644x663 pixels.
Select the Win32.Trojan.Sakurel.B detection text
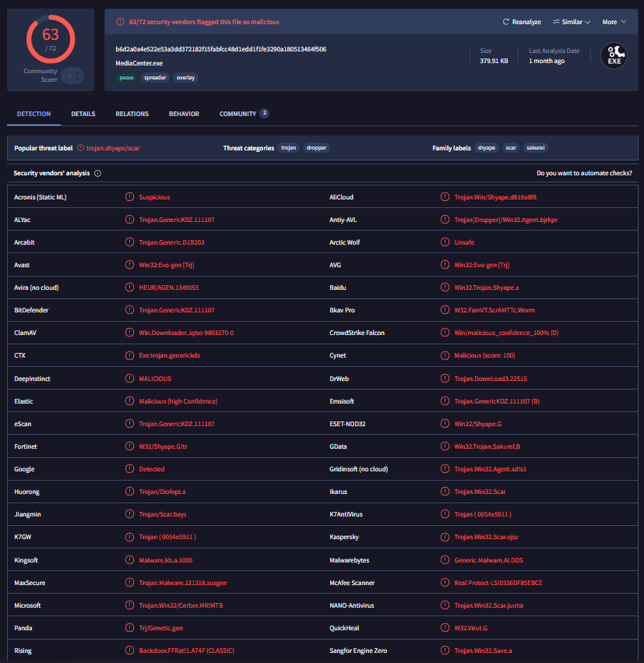[487, 446]
